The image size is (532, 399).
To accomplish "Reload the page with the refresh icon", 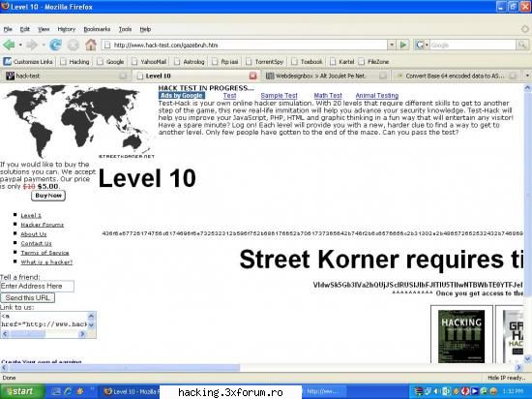I will (x=55, y=45).
